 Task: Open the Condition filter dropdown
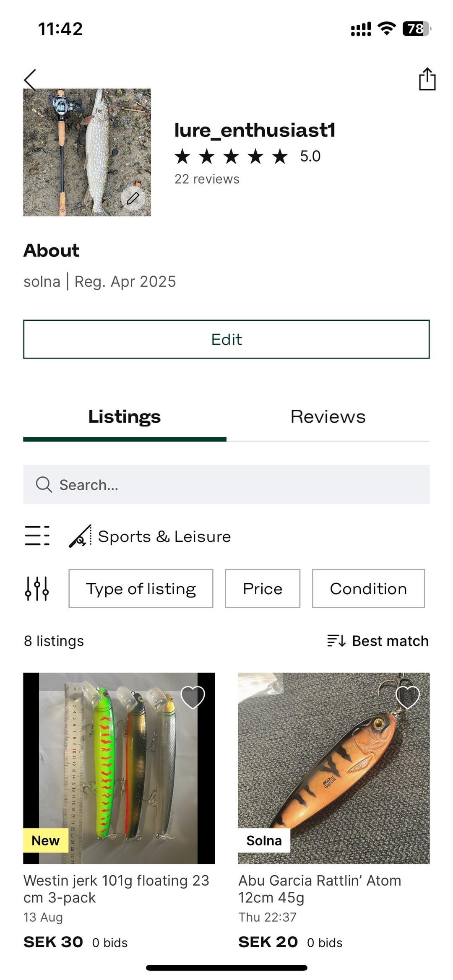(368, 588)
